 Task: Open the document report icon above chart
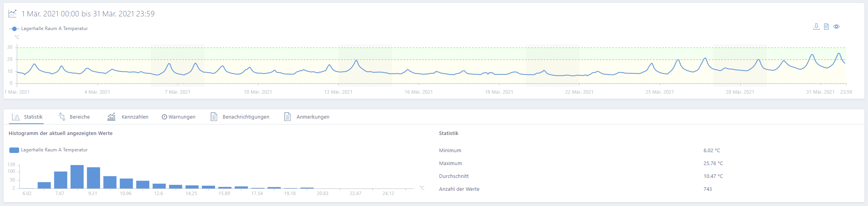click(826, 27)
